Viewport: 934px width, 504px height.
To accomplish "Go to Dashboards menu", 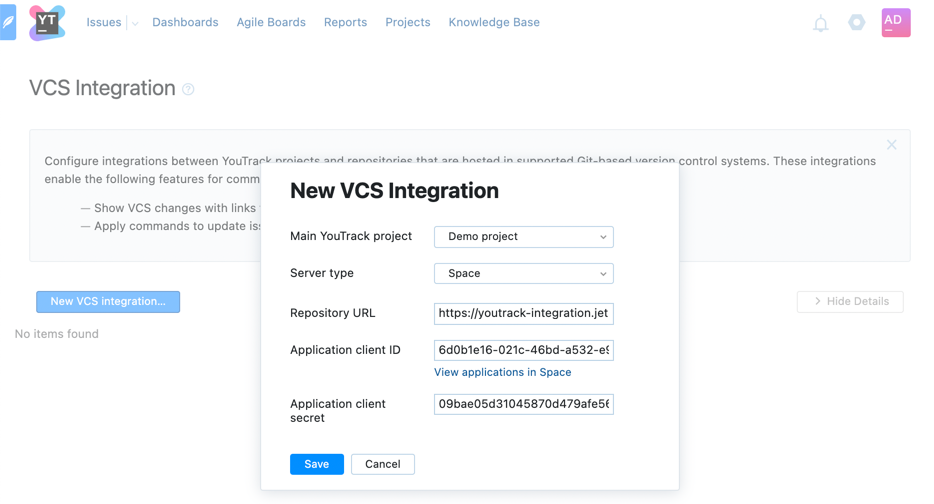I will point(185,22).
